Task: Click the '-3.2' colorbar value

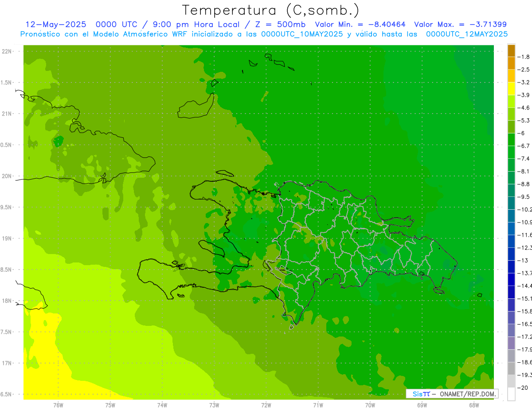Action: 524,82
